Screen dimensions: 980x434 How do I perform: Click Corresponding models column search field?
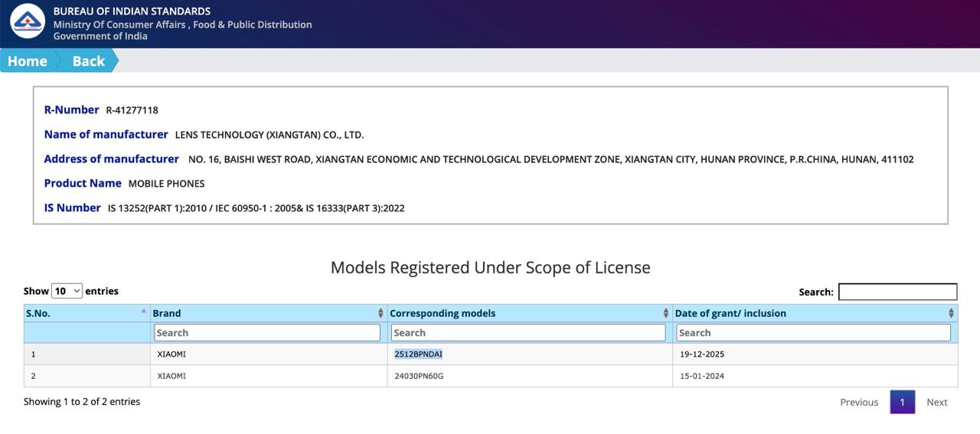[528, 332]
